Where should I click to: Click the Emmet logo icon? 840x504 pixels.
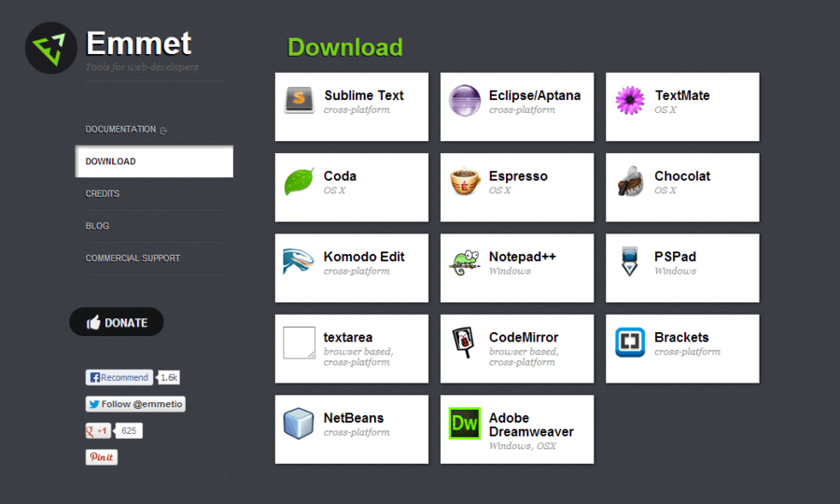click(x=50, y=48)
